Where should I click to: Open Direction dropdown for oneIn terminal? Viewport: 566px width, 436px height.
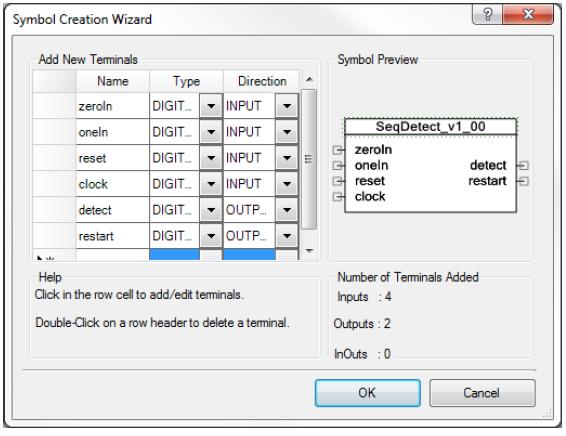coord(287,132)
